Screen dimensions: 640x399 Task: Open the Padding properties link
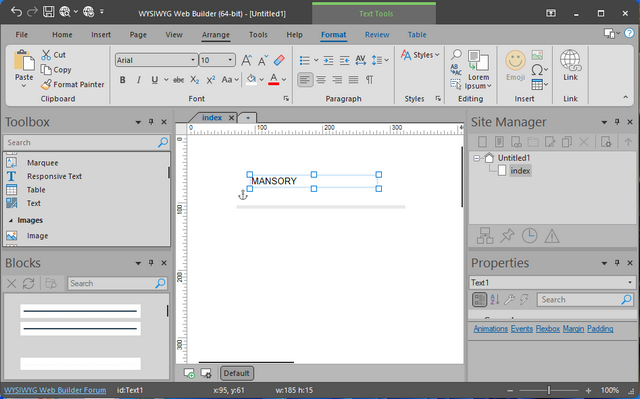pos(600,329)
